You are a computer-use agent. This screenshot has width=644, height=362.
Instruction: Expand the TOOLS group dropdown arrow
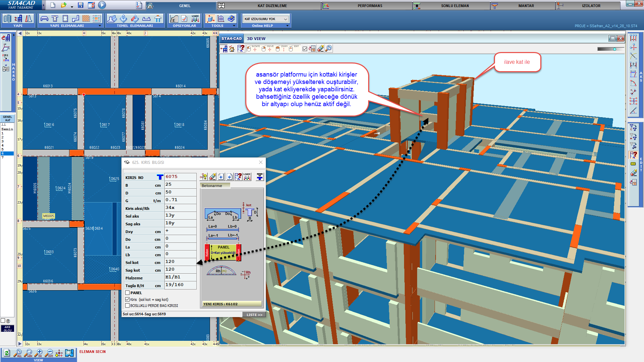[234, 26]
